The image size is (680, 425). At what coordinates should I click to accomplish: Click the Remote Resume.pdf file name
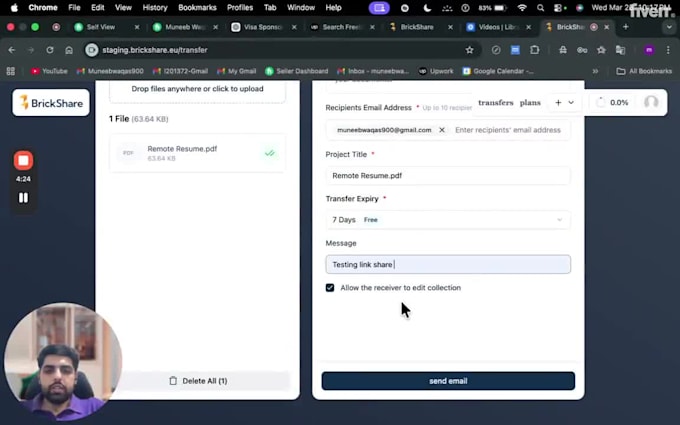(x=182, y=149)
